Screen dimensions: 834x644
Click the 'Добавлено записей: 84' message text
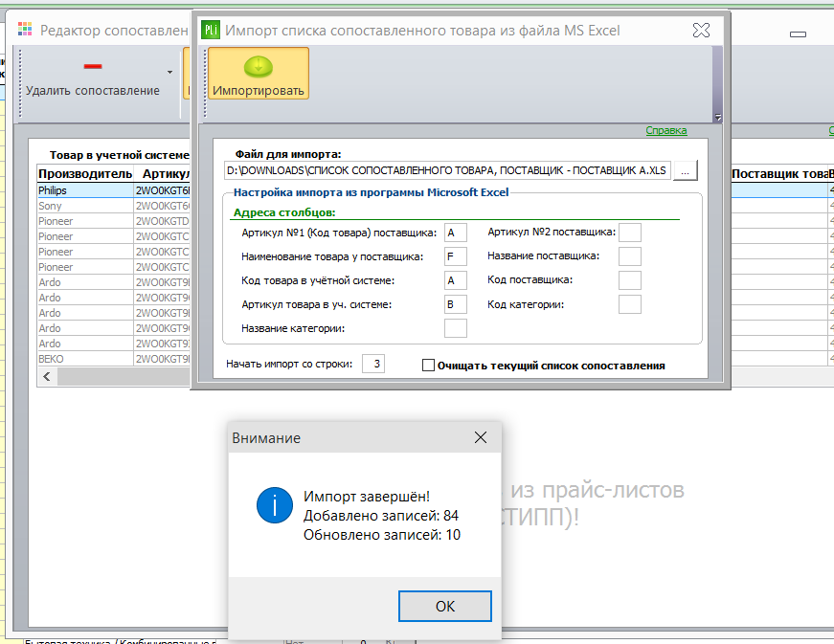click(x=381, y=516)
